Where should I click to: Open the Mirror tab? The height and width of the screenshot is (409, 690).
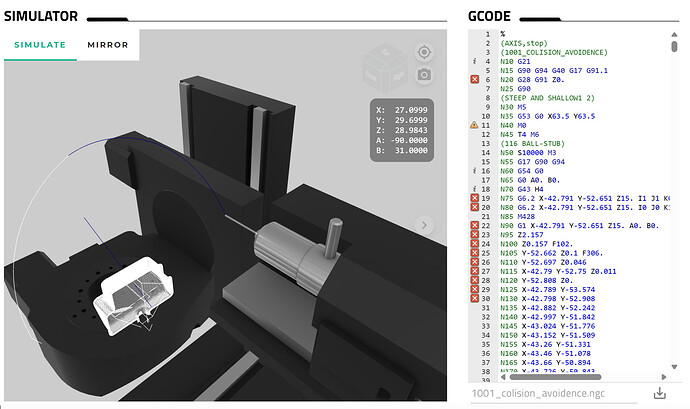tap(107, 45)
